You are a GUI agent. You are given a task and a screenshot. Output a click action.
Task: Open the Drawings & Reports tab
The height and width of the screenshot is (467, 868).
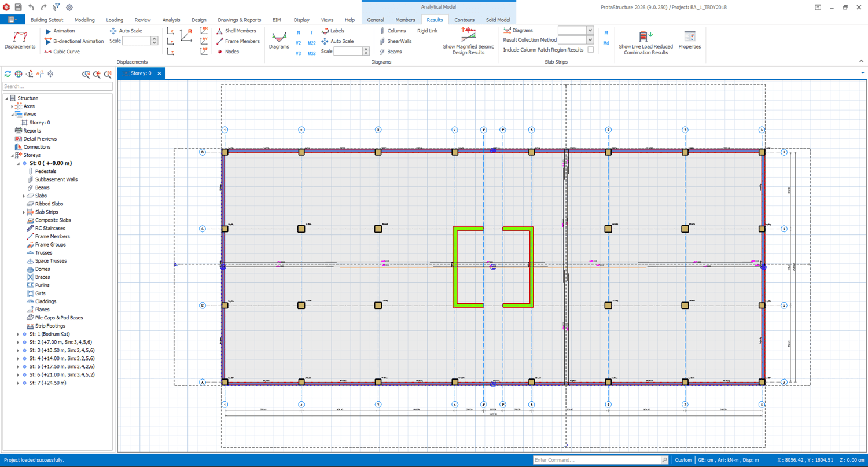coord(240,20)
